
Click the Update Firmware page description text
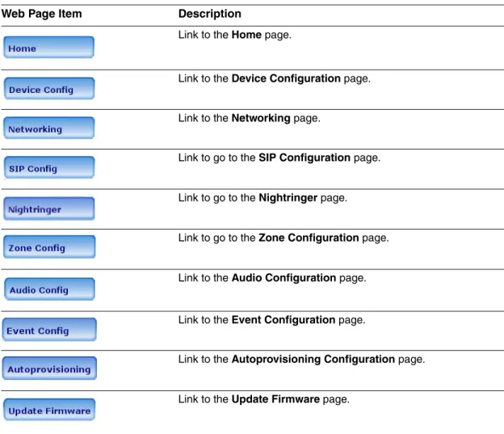[263, 399]
